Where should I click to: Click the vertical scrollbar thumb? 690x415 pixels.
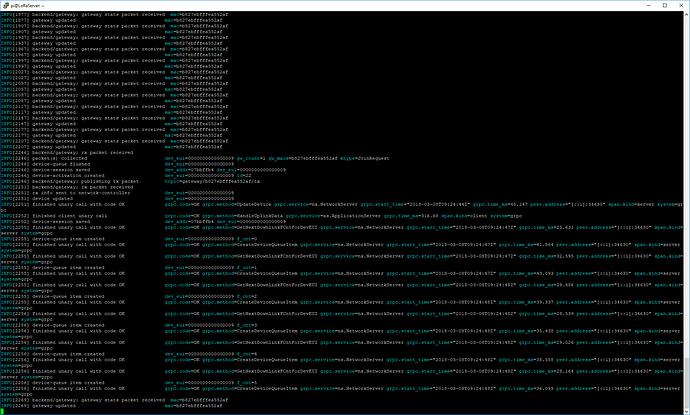pyautogui.click(x=686, y=382)
